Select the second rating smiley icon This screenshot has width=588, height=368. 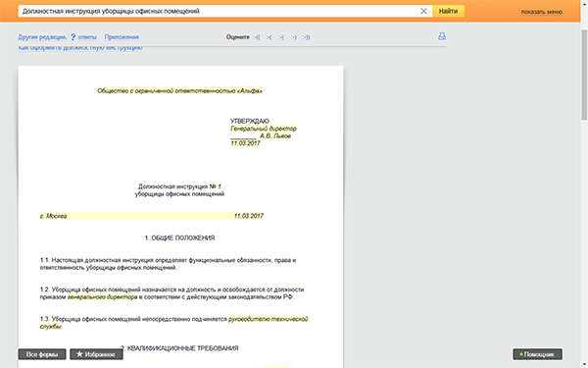point(269,37)
